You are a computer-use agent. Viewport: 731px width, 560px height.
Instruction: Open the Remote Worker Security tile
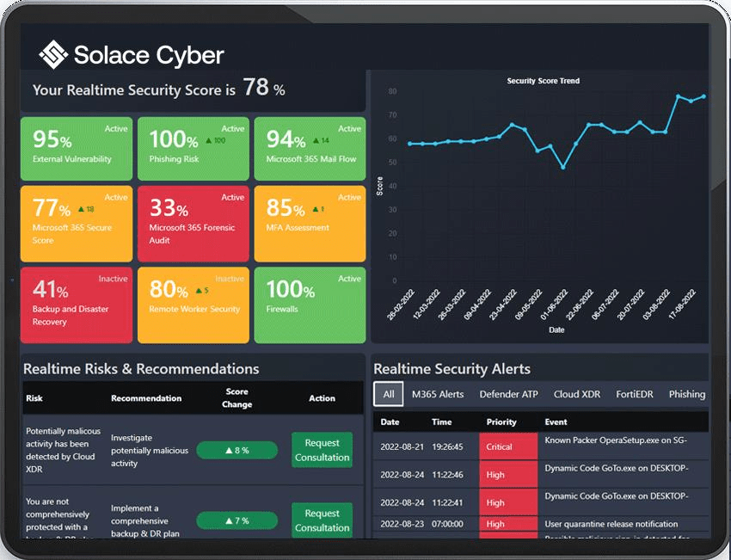pyautogui.click(x=193, y=305)
